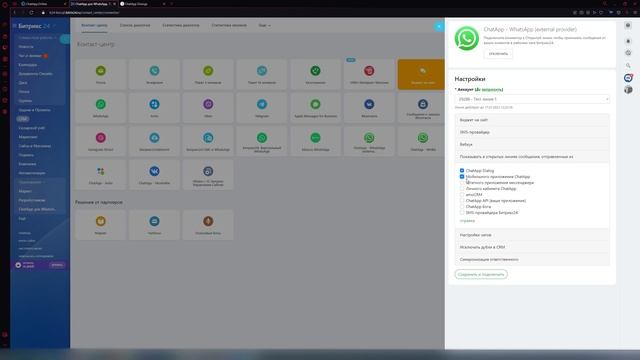Click the browser reload button
The width and height of the screenshot is (640, 360).
[x=31, y=13]
